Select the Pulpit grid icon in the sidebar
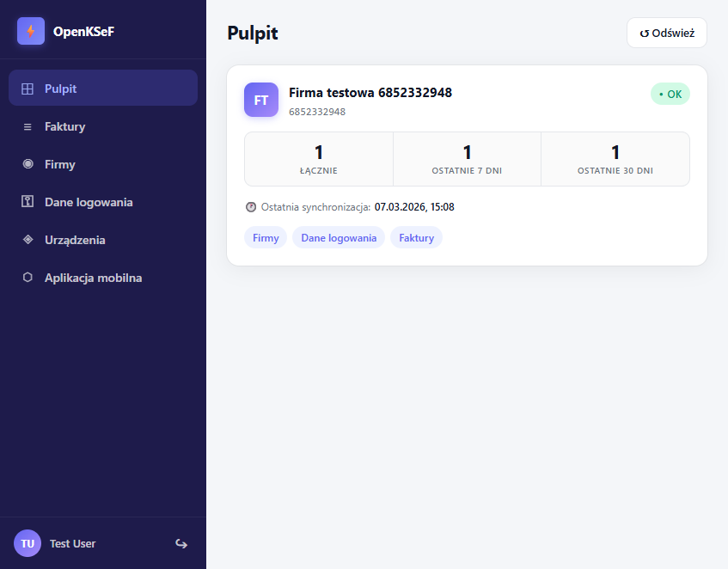 tap(26, 88)
